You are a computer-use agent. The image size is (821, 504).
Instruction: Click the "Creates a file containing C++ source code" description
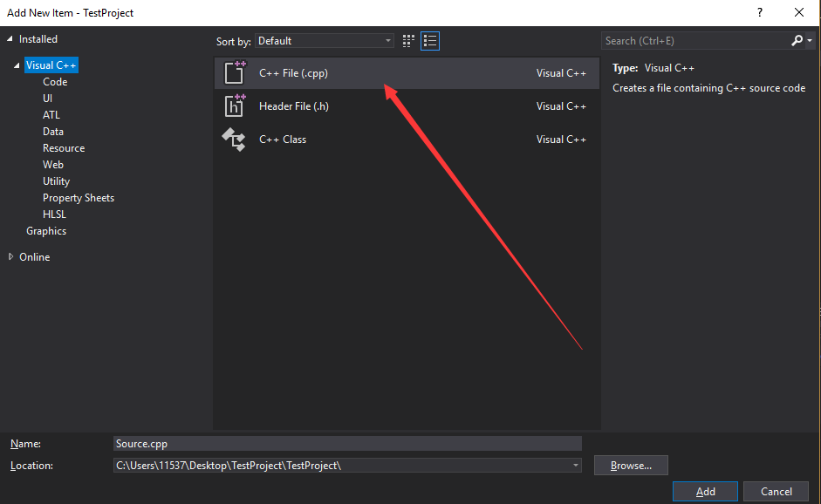pos(709,88)
